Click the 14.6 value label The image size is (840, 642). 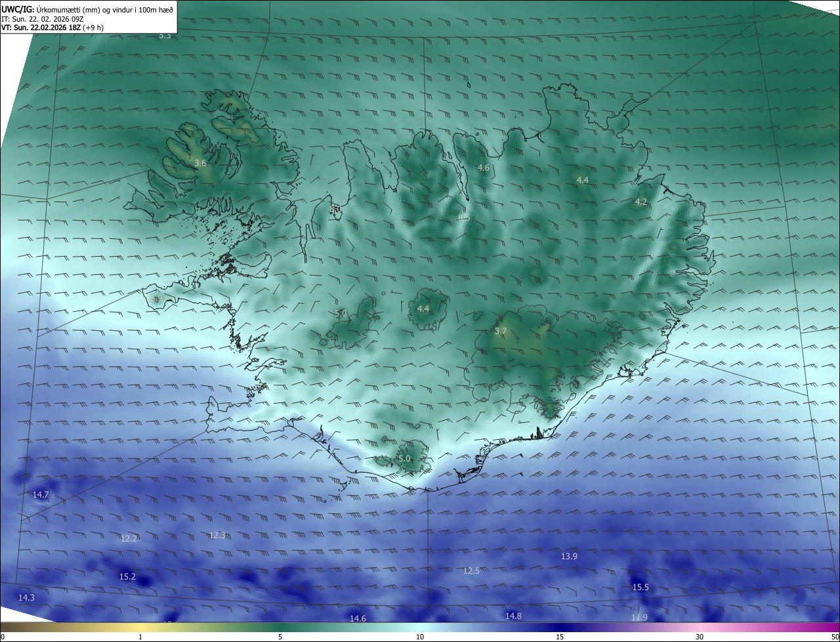pyautogui.click(x=358, y=618)
